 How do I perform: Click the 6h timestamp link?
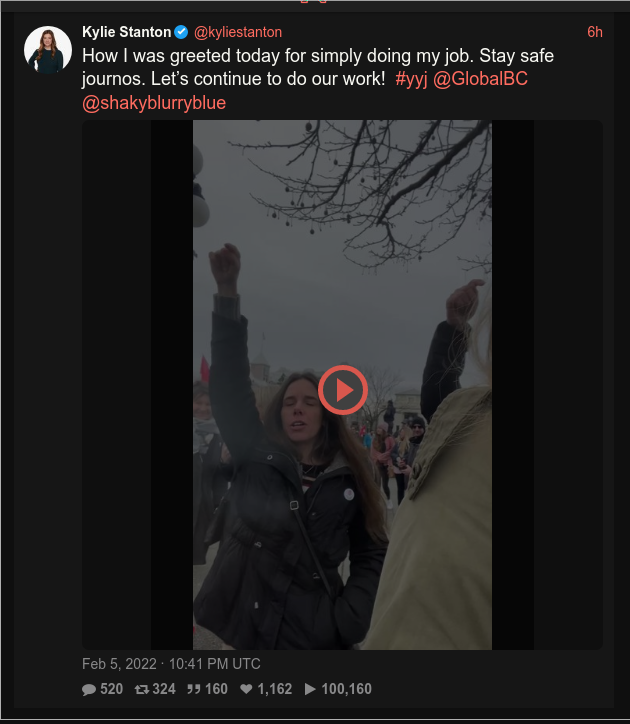coord(595,32)
